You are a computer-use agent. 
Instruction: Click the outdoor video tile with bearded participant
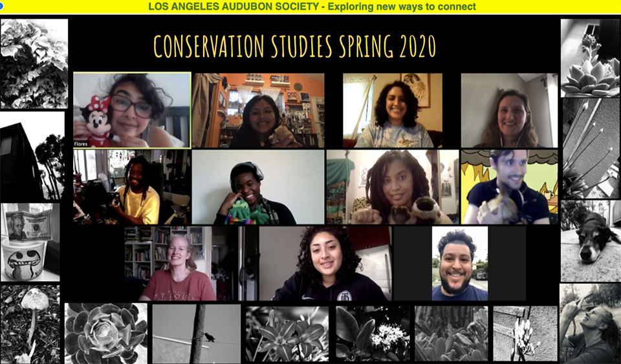(460, 264)
